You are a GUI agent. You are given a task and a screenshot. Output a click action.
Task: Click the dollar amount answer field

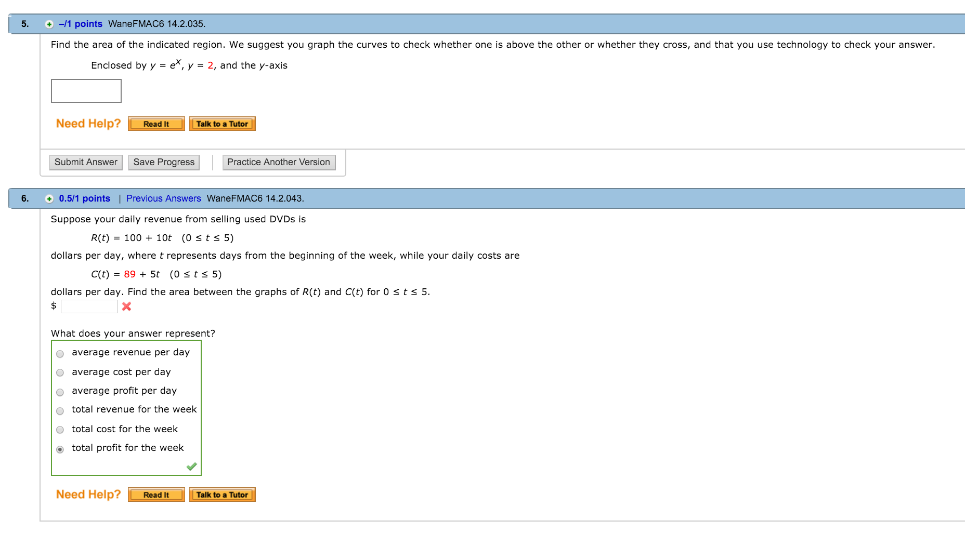89,306
